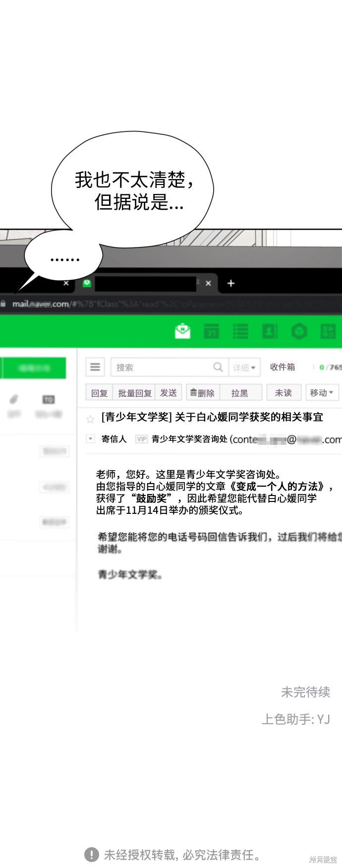Open the calendar icon in green header
This screenshot has width=342, height=868.
(x=212, y=331)
